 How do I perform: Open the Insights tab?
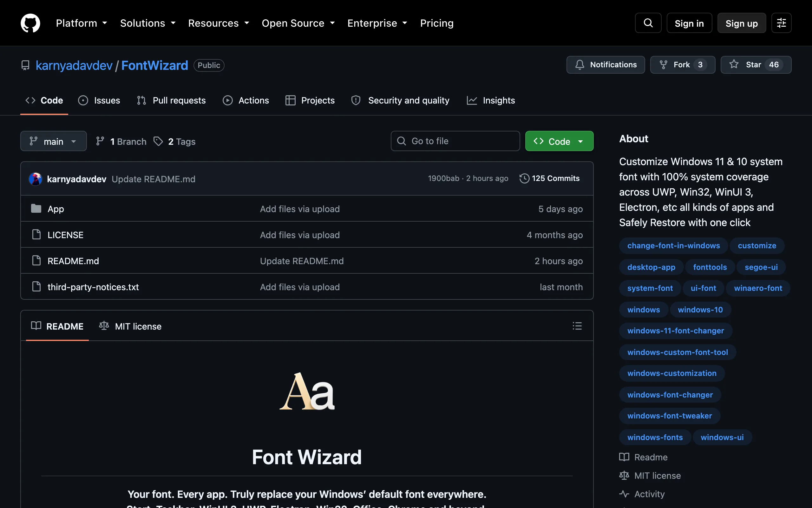(491, 100)
